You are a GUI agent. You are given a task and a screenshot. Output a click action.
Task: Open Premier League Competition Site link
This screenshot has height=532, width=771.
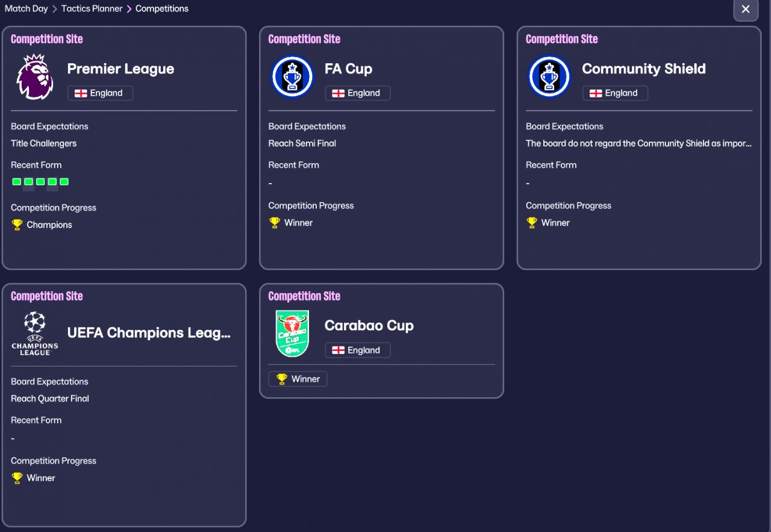point(46,39)
